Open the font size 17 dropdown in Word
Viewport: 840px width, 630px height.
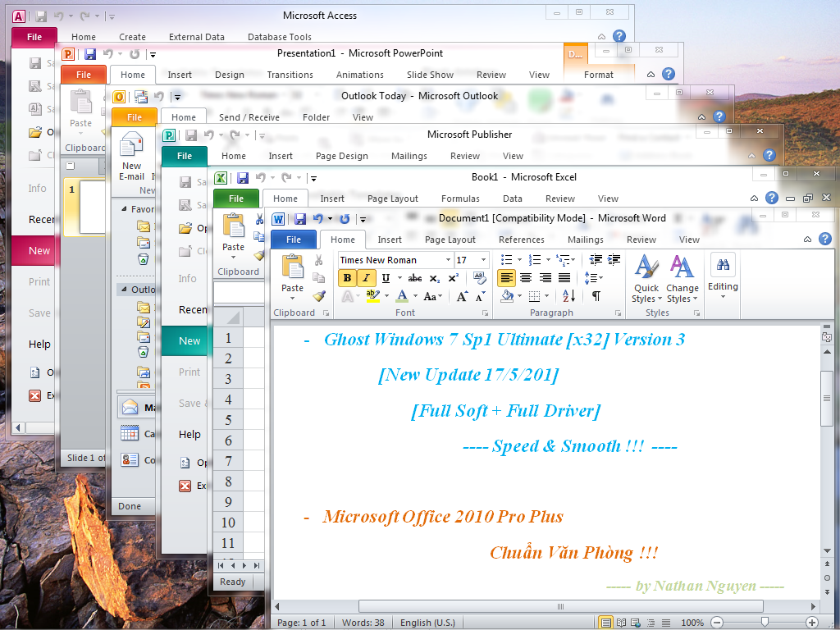[x=483, y=260]
